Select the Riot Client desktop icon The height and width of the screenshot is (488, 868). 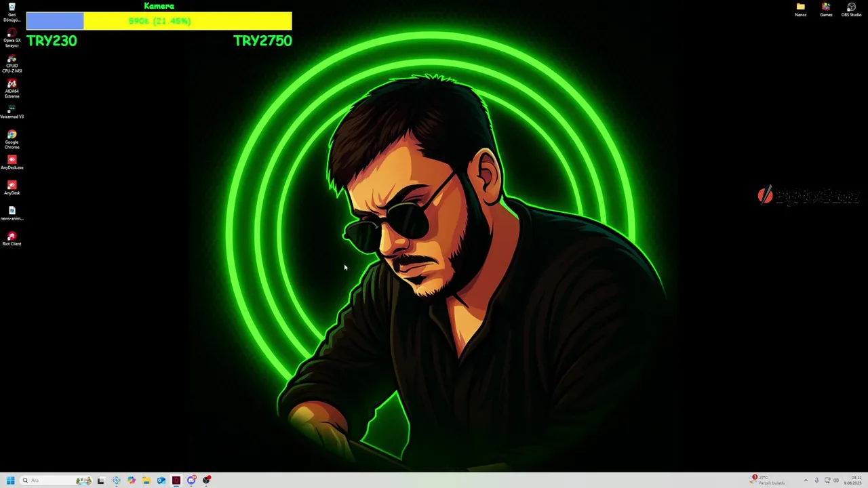point(12,239)
